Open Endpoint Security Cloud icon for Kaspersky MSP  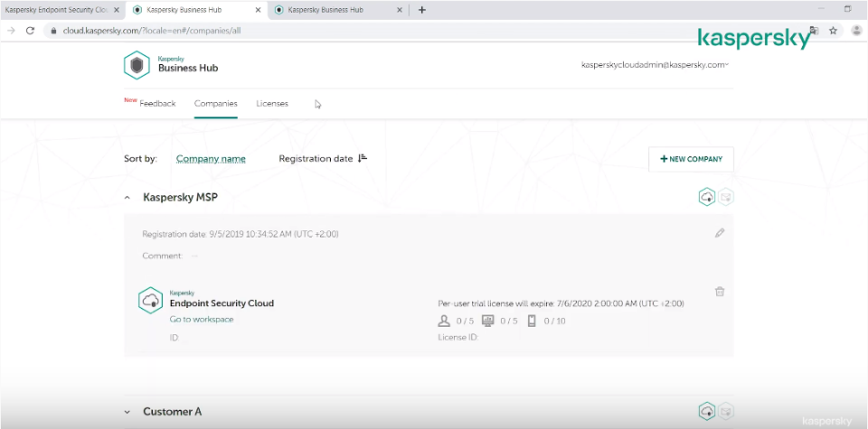point(707,197)
